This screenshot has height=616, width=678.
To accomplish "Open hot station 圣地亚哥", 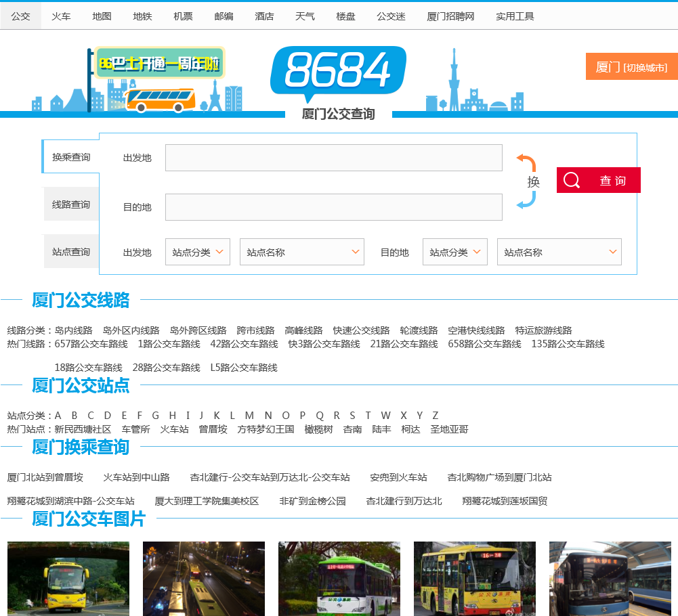I will tap(449, 429).
